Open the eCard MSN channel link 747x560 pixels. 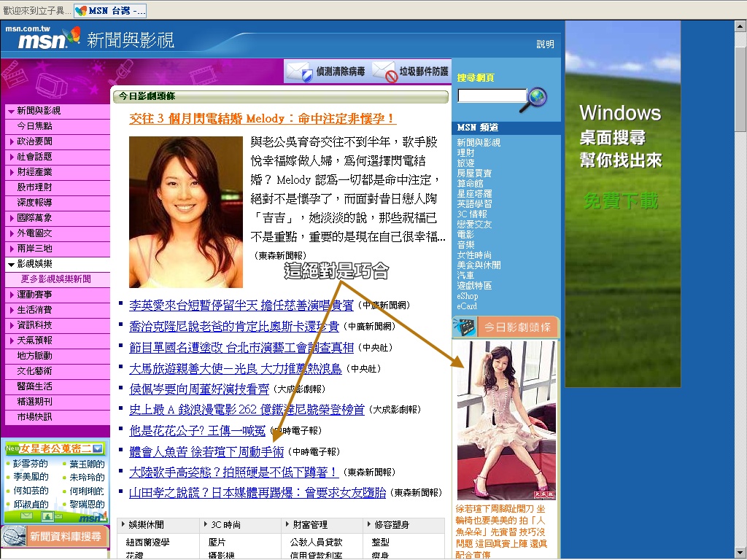click(467, 306)
